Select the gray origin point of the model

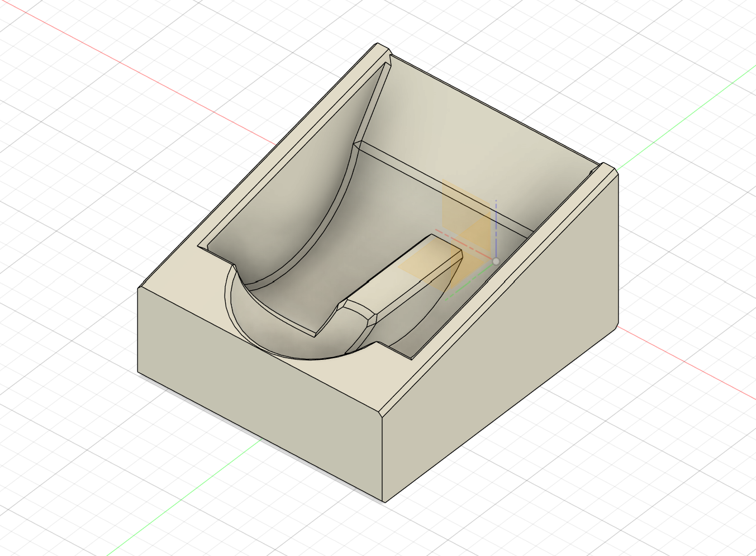coord(496,261)
